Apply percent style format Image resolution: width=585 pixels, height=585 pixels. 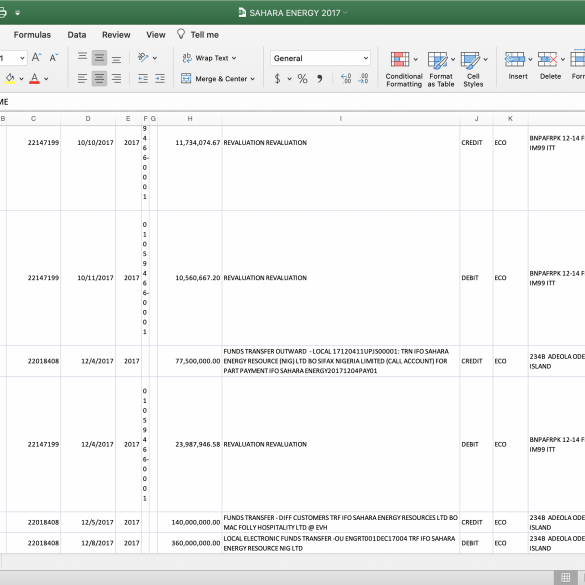[x=302, y=79]
